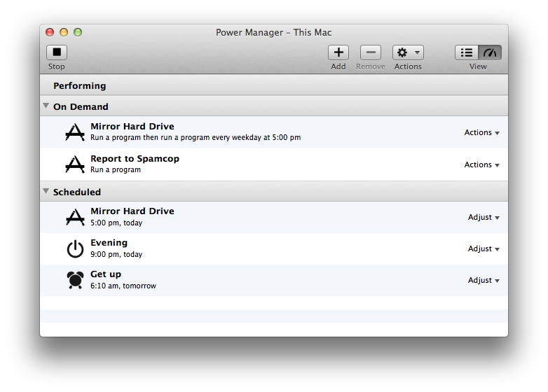Switch to gauge schedule view mode
This screenshot has height=392, width=548.
(490, 52)
